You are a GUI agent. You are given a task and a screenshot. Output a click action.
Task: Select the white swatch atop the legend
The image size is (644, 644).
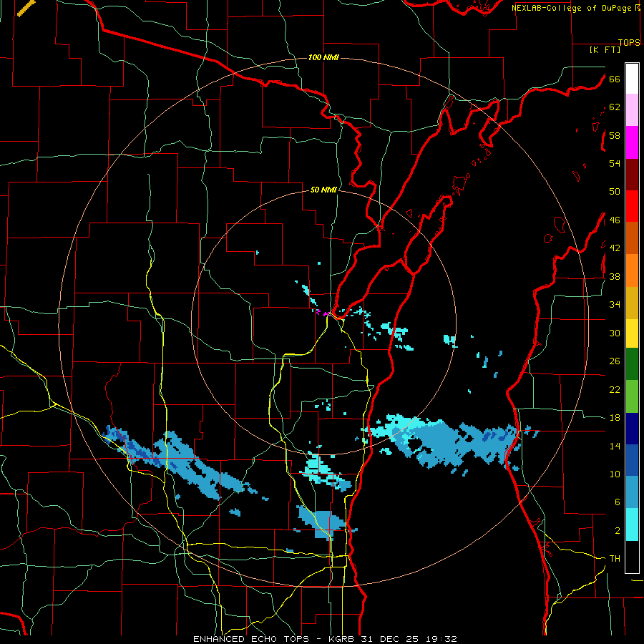click(632, 79)
